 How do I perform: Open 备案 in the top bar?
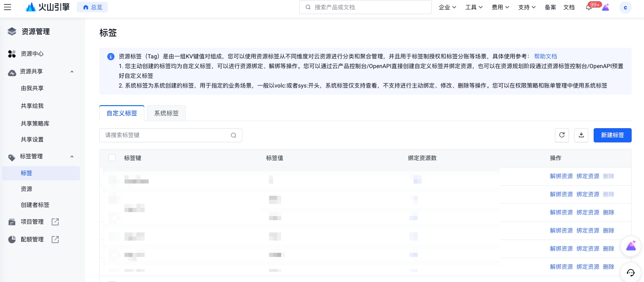coord(550,7)
